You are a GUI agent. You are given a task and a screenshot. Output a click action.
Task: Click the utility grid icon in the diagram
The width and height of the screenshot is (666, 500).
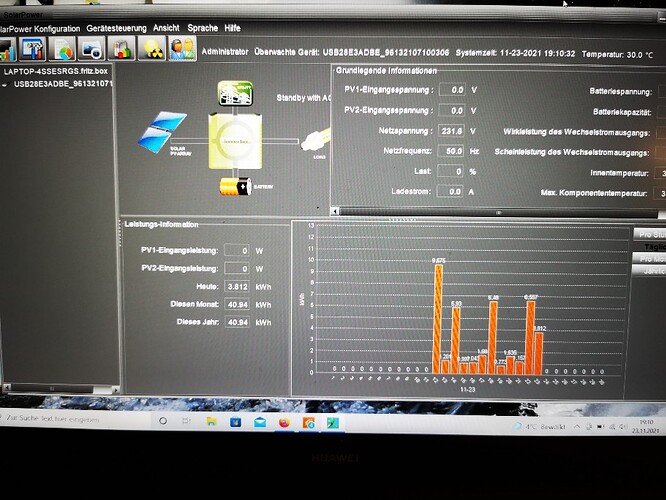[x=235, y=93]
